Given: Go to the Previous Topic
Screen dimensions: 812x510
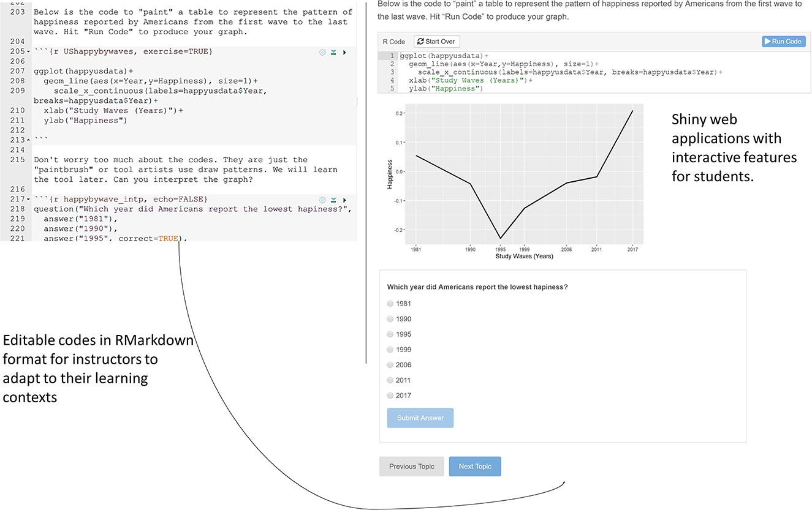Looking at the screenshot, I should pyautogui.click(x=412, y=467).
